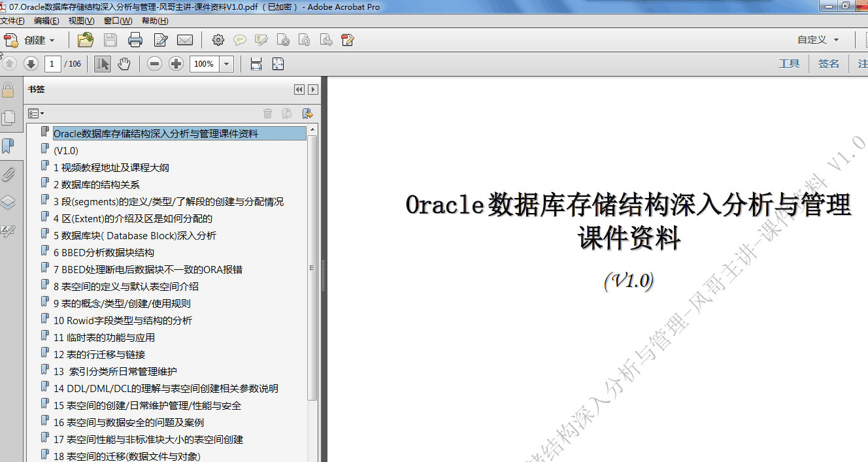Open the 文件(F) menu

click(x=12, y=21)
